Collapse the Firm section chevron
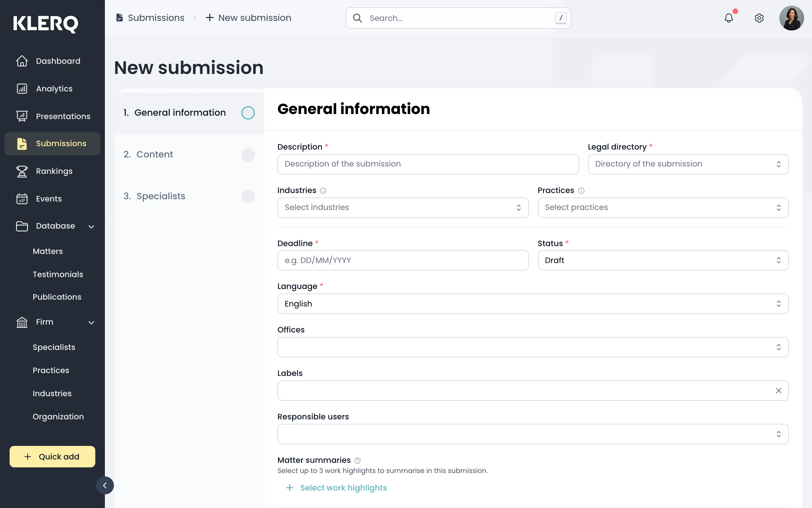Screen dimensions: 812x508 tap(91, 323)
